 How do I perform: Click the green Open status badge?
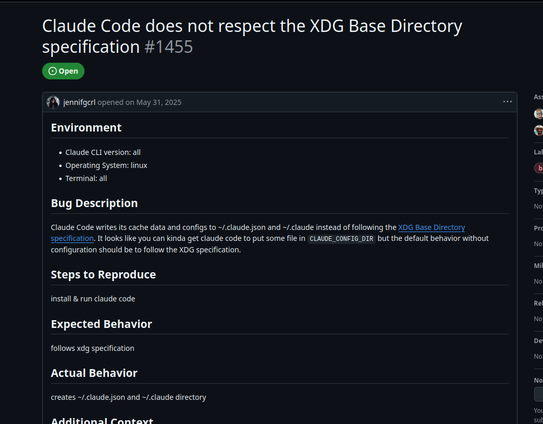click(63, 71)
